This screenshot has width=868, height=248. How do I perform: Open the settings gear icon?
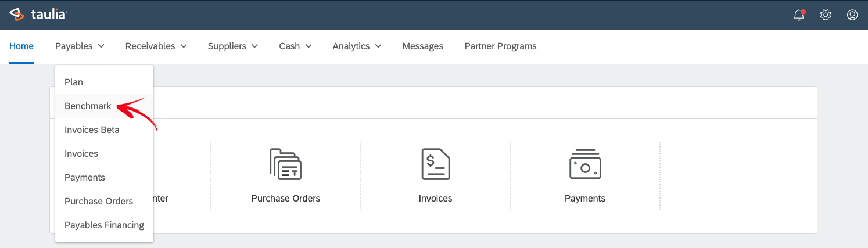pos(825,15)
